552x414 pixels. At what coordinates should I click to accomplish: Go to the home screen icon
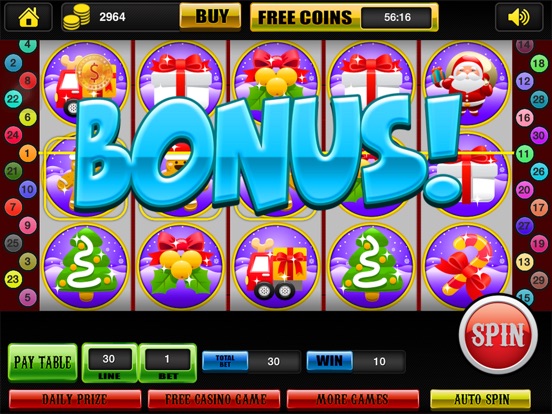[29, 17]
